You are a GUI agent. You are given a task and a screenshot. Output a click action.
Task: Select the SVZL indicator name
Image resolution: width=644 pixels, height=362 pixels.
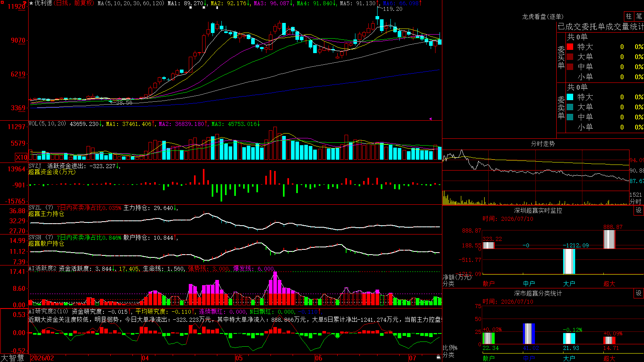tap(35, 208)
